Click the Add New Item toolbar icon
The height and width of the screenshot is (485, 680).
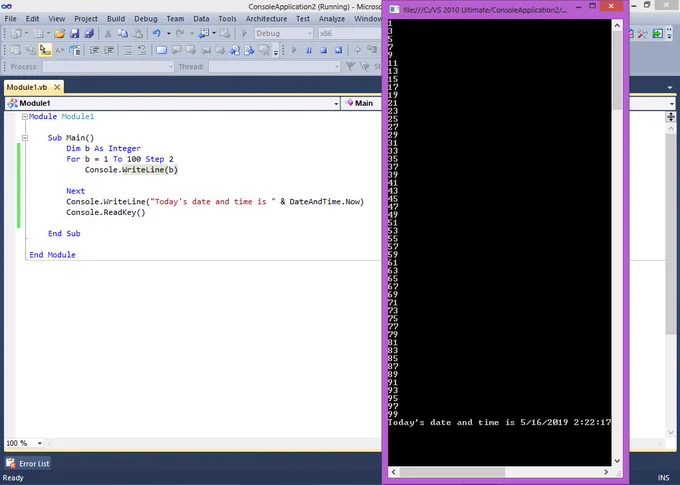[38, 33]
